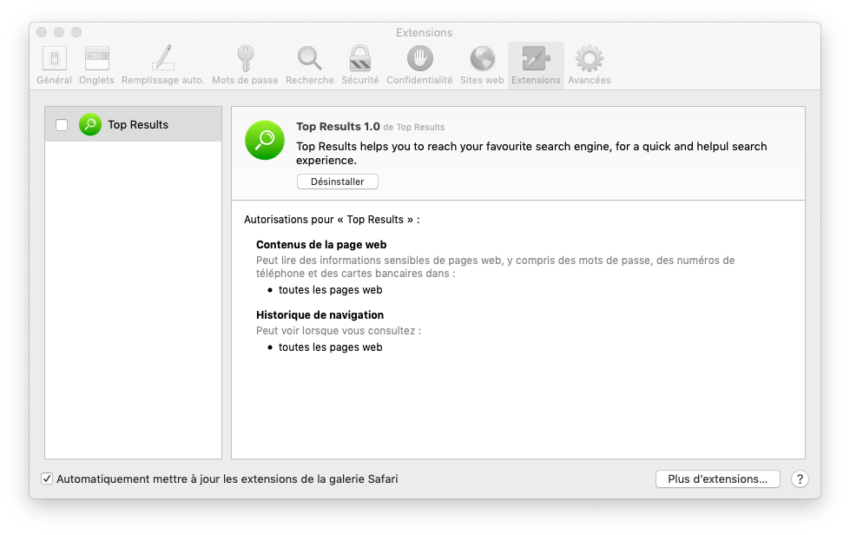Image resolution: width=850 pixels, height=535 pixels.
Task: Click the Top Results 1.0 title
Action: tap(338, 126)
